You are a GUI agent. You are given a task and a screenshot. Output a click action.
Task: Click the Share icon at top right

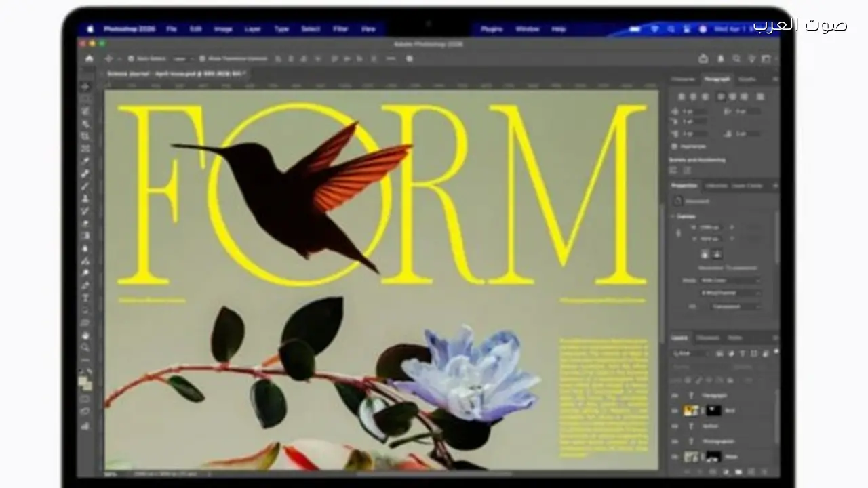click(703, 59)
